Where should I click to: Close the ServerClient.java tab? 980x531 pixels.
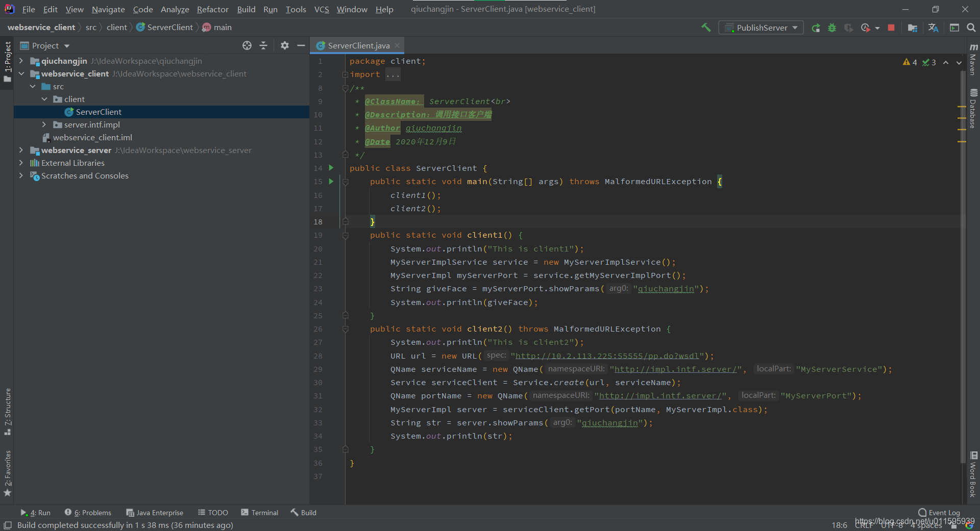[x=397, y=45]
